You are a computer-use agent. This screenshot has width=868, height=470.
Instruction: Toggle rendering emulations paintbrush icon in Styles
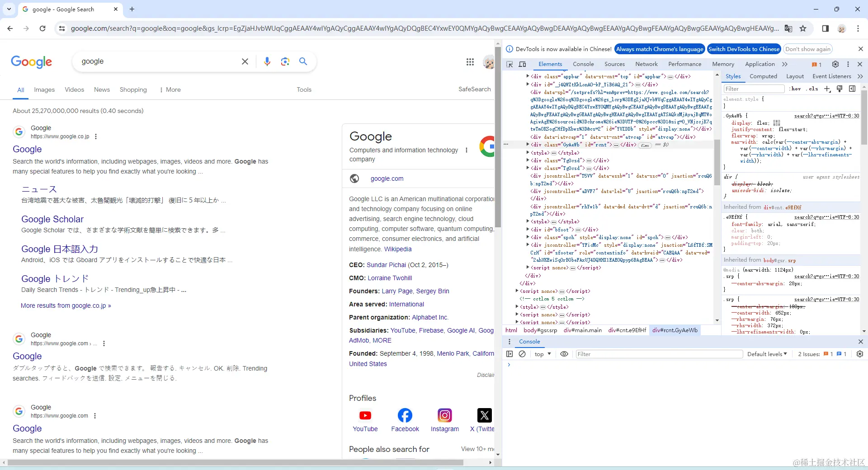click(x=840, y=89)
